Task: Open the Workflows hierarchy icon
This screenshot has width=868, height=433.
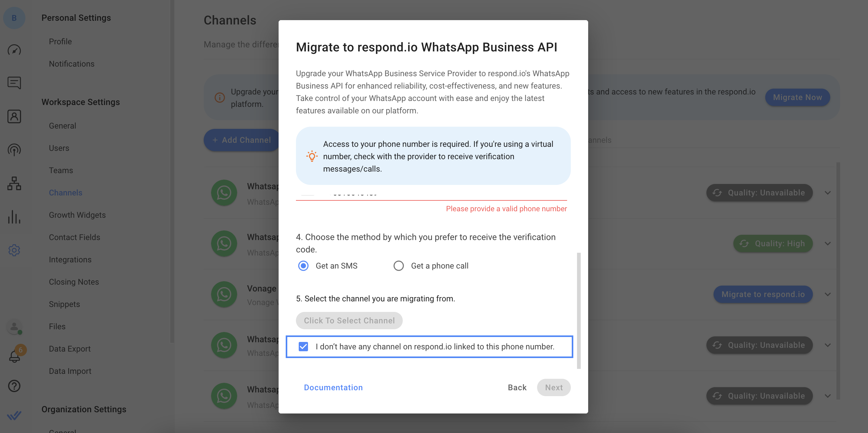Action: point(14,183)
